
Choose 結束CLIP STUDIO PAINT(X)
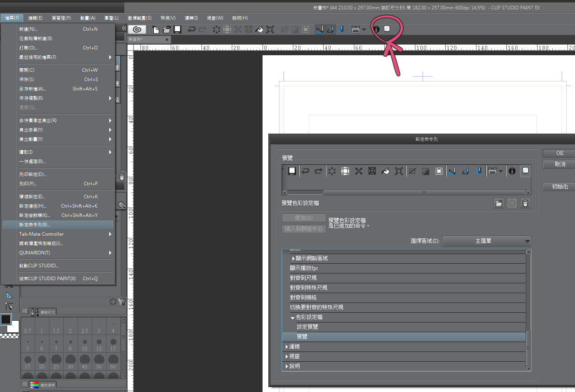[x=58, y=278]
